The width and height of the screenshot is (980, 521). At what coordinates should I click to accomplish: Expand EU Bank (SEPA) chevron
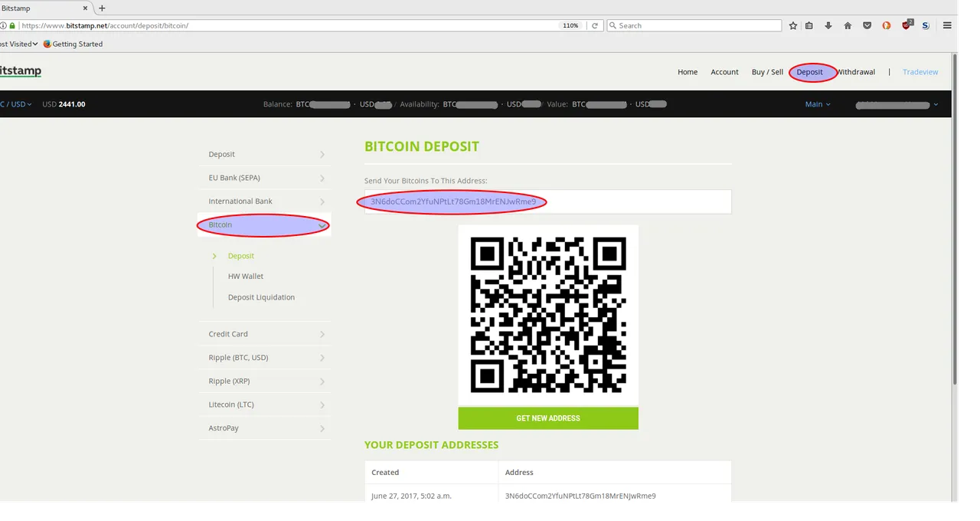coord(322,179)
